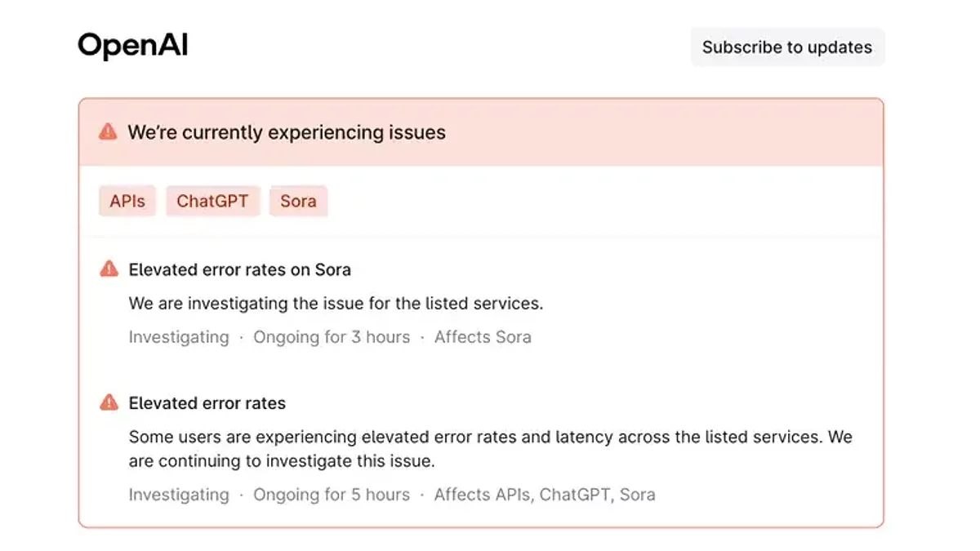980x551 pixels.
Task: Click the Sora incident investigating message text
Action: 336,304
